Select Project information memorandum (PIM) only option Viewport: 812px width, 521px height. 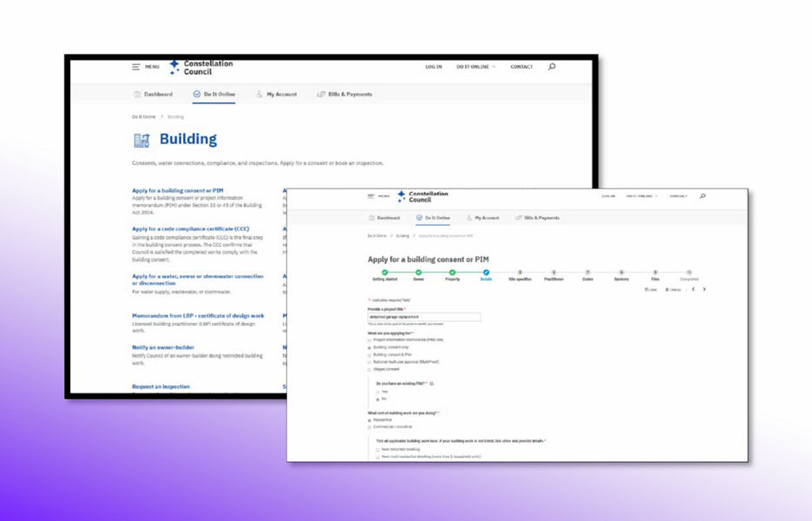click(x=370, y=340)
